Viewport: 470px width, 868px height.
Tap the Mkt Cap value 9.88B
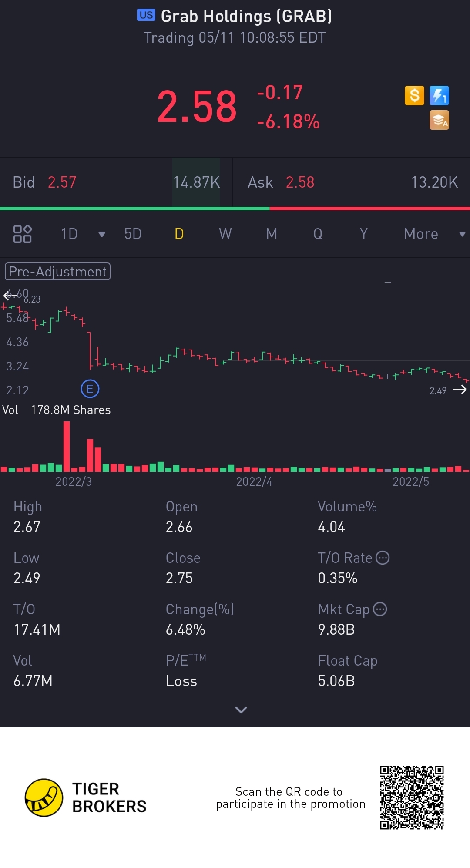[x=336, y=629]
